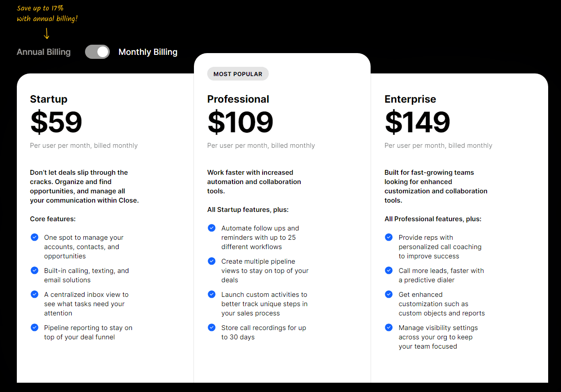Screen dimensions: 561x392
Task: Select the Enterprise plan heading
Action: 410,99
